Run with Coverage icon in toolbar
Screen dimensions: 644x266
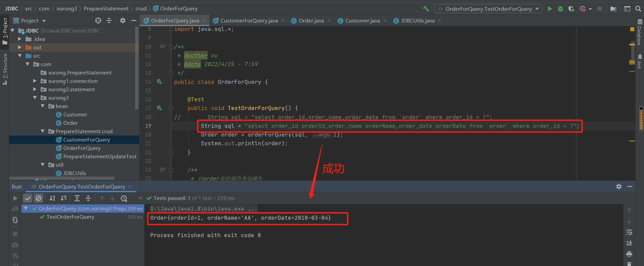pyautogui.click(x=571, y=9)
